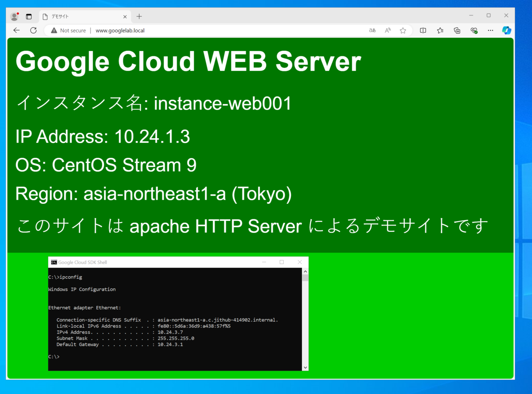This screenshot has width=532, height=394.
Task: Toggle the split screen icon
Action: [423, 31]
